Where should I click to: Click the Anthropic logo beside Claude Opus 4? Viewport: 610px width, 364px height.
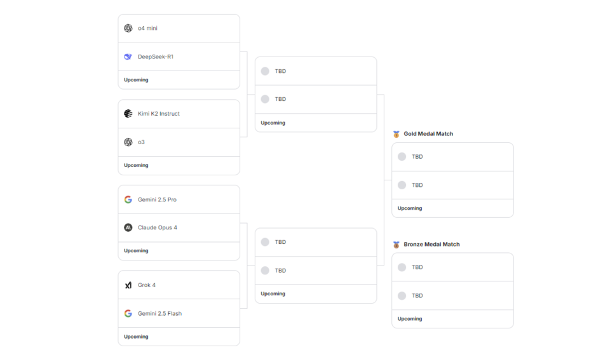128,227
